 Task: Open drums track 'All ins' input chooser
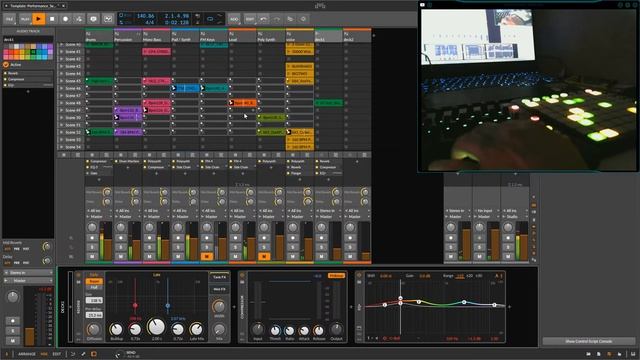(99, 211)
